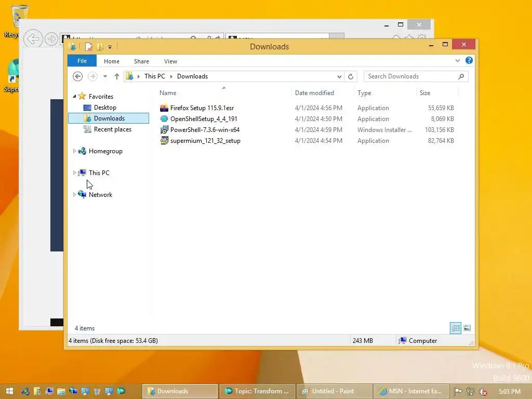Click the 55,659 KB size cell
This screenshot has height=399, width=532.
pos(441,108)
